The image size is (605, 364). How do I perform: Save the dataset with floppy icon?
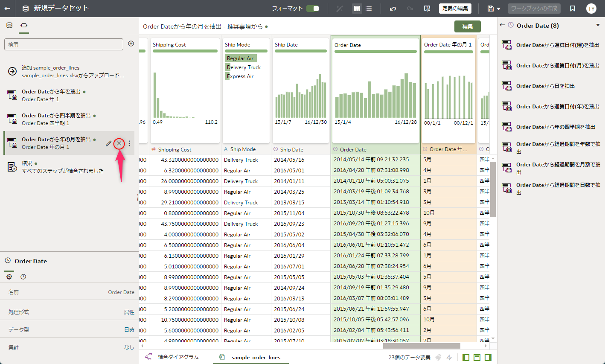pyautogui.click(x=491, y=9)
